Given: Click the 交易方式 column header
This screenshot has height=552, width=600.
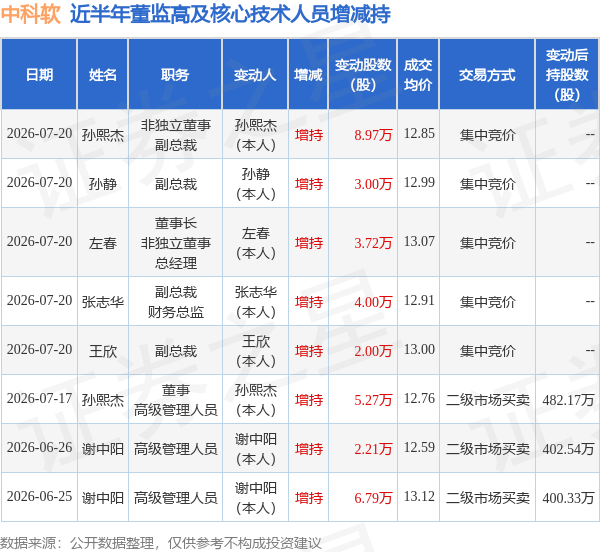Looking at the screenshot, I should point(487,74).
